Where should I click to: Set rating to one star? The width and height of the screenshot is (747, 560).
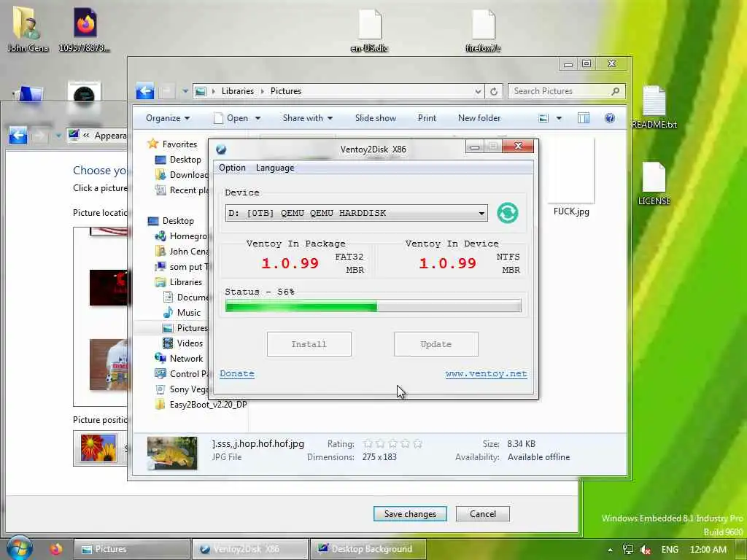click(x=368, y=443)
